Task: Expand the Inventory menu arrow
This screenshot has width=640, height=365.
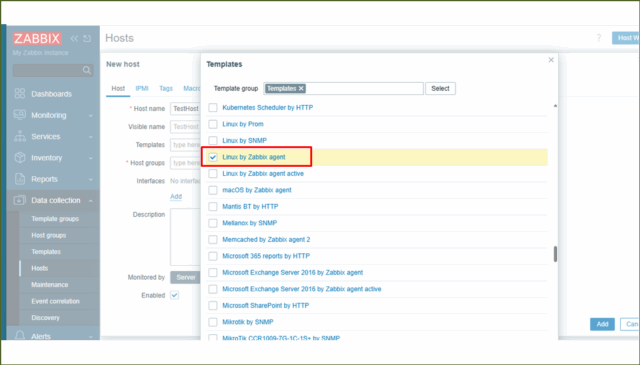Action: pos(91,158)
